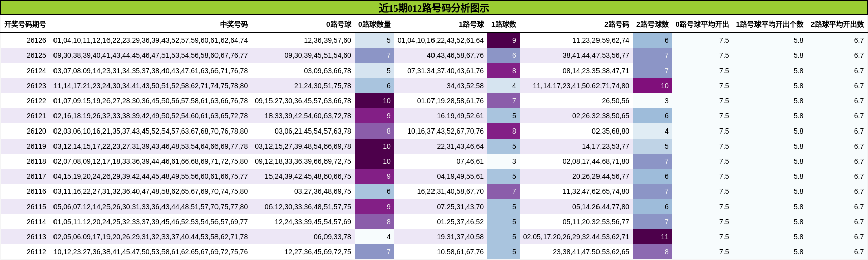
Task: Click period number 26121
Action: coord(36,116)
